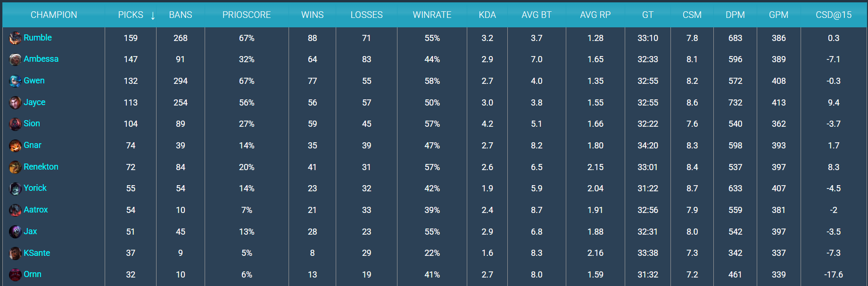Open the Jax champion link

[x=30, y=231]
